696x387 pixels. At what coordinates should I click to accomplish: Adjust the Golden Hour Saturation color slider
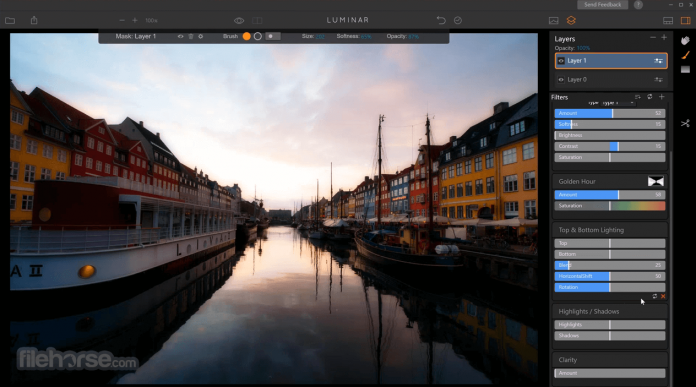point(610,206)
